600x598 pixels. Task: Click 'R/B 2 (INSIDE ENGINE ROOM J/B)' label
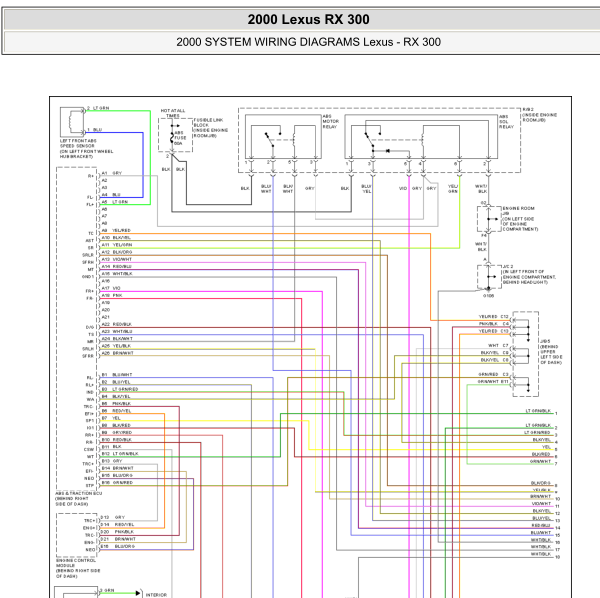pyautogui.click(x=539, y=115)
